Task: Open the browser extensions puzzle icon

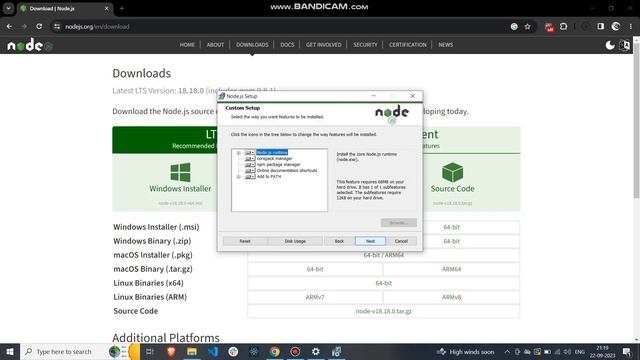Action: (x=564, y=27)
